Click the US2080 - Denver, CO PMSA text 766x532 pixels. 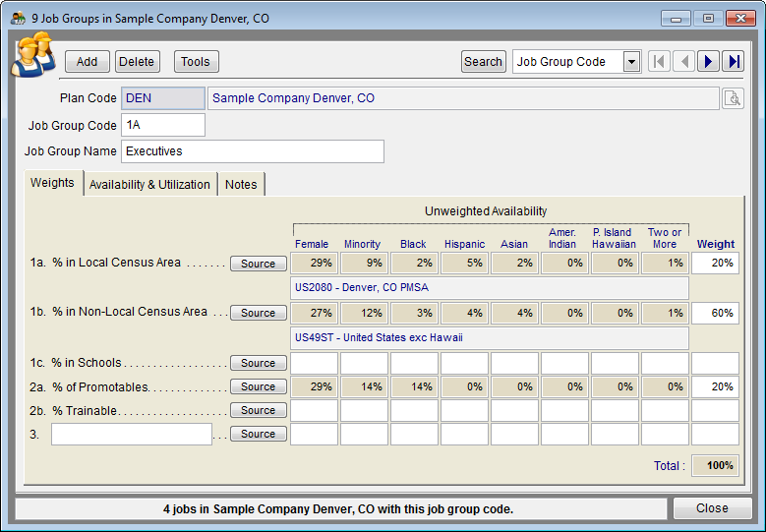click(362, 287)
